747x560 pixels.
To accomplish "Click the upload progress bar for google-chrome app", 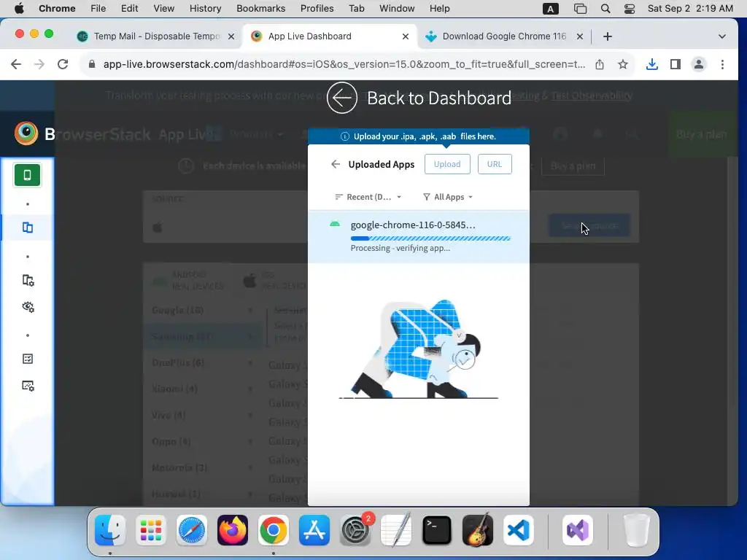I will click(x=430, y=238).
